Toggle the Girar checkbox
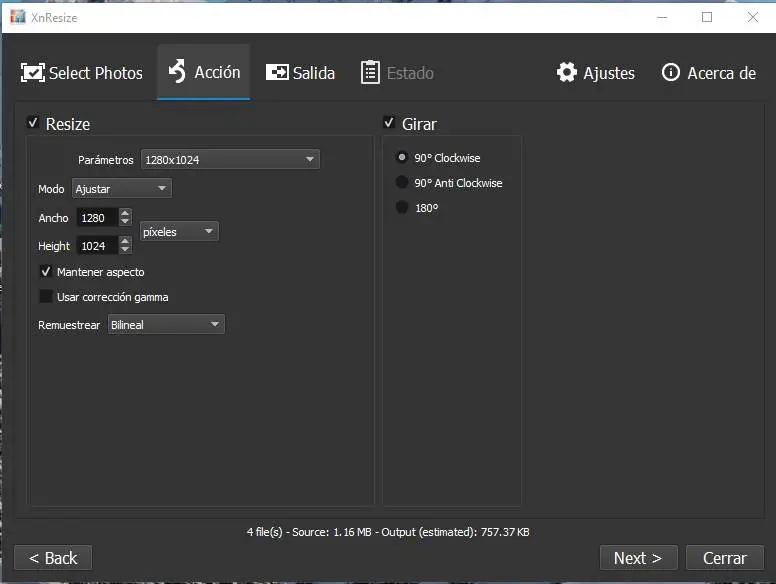 (x=389, y=122)
